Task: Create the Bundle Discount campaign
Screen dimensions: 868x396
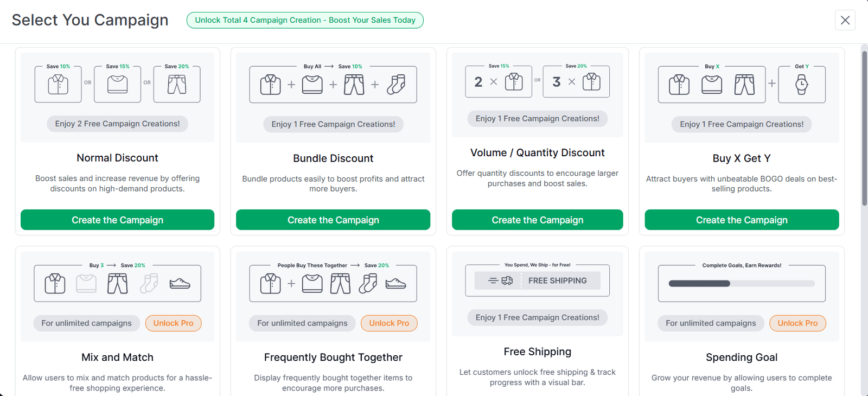Action: click(x=333, y=220)
